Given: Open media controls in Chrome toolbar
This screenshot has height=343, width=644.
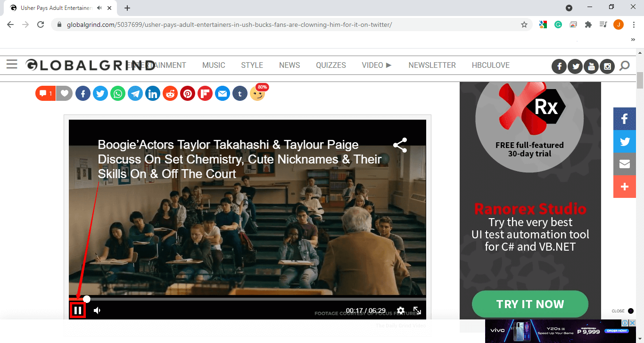Looking at the screenshot, I should tap(603, 24).
